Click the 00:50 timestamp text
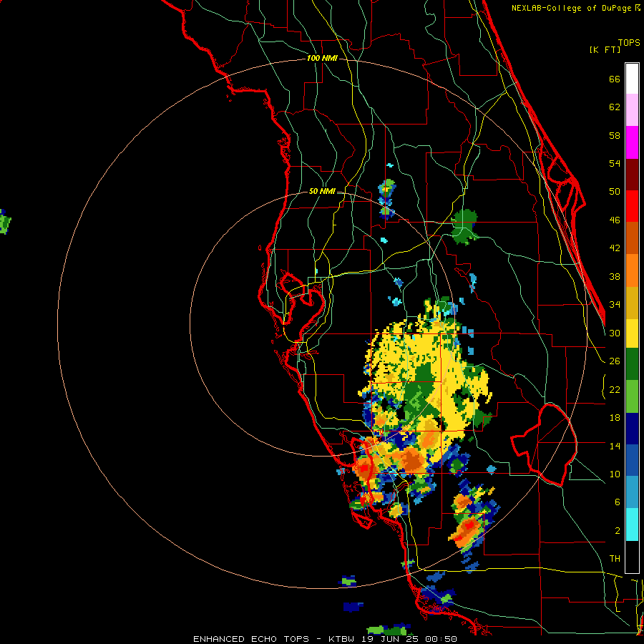The width and height of the screenshot is (644, 644). [441, 639]
